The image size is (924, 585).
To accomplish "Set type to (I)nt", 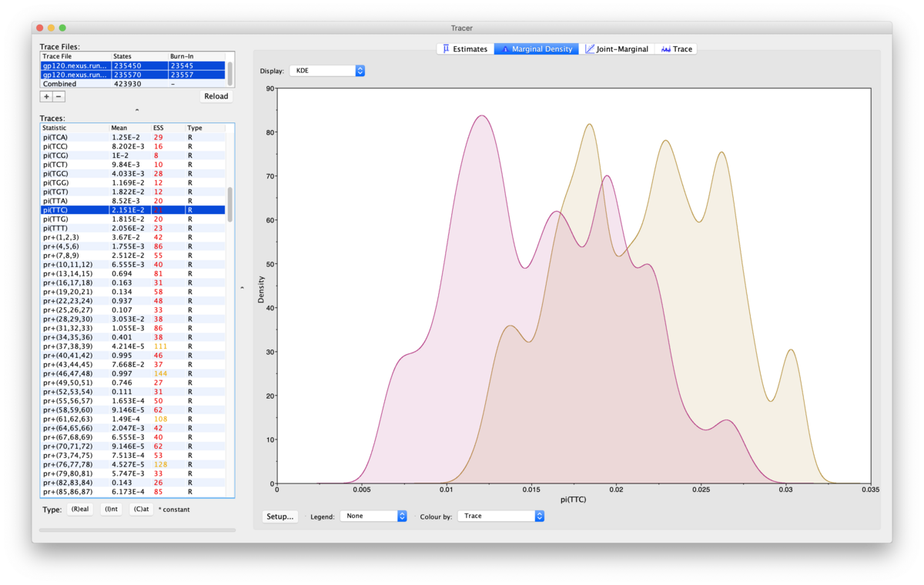I will (112, 510).
